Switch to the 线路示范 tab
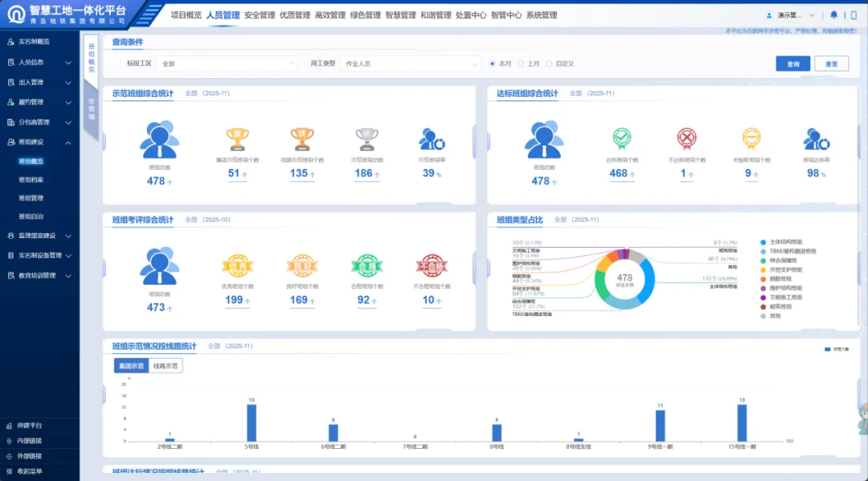 (x=166, y=365)
